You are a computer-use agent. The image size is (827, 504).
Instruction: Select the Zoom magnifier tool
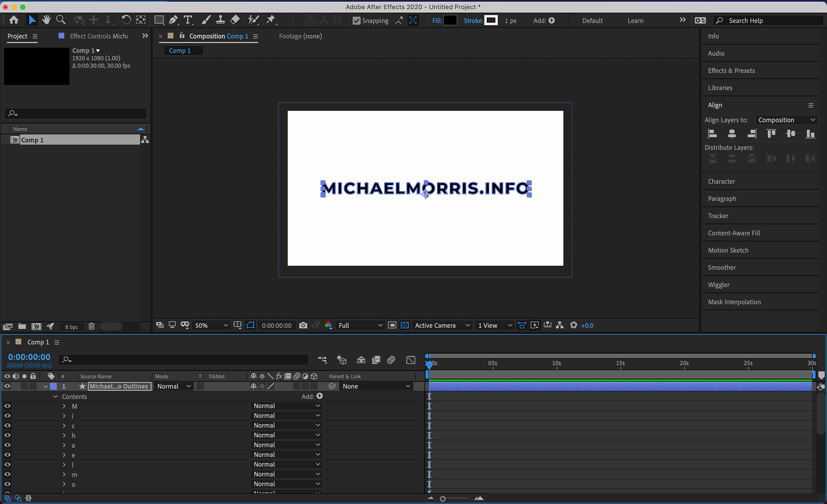point(61,20)
